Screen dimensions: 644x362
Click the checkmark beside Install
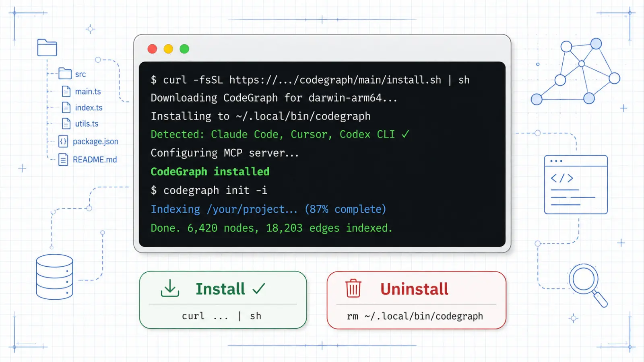point(259,288)
